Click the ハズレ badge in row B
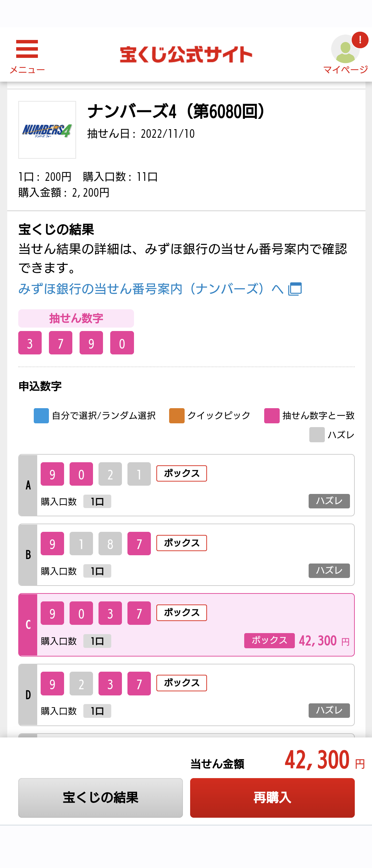372x868 pixels. (329, 571)
